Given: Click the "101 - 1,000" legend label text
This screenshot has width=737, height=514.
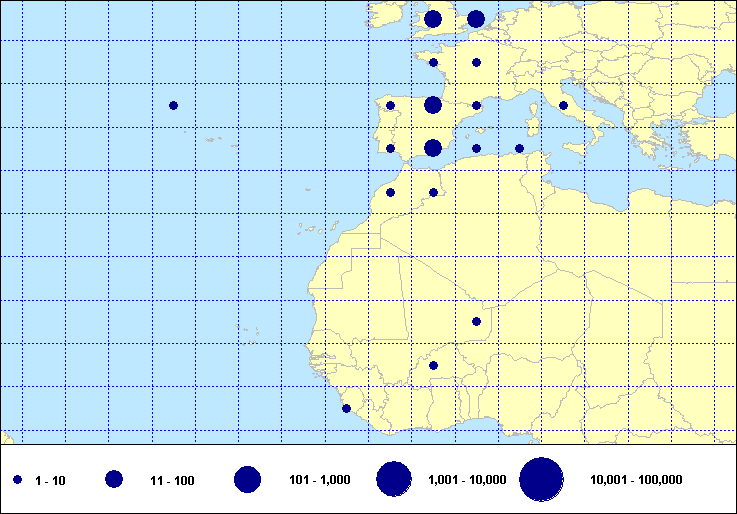Looking at the screenshot, I should (319, 481).
